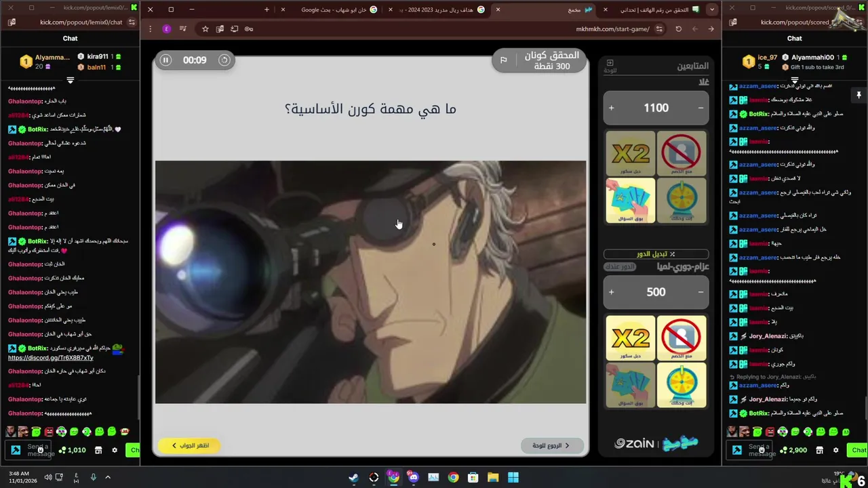
Task: Use the first team's block-opponent card
Action: click(682, 154)
